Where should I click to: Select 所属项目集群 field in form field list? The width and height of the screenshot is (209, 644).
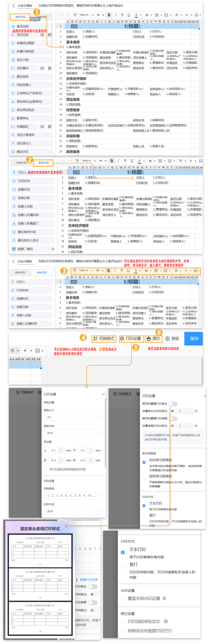coord(31,43)
